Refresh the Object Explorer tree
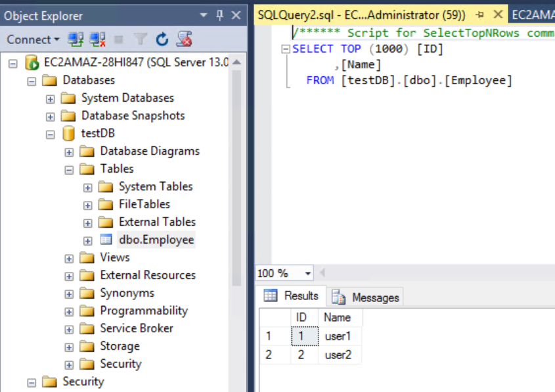 coord(162,39)
